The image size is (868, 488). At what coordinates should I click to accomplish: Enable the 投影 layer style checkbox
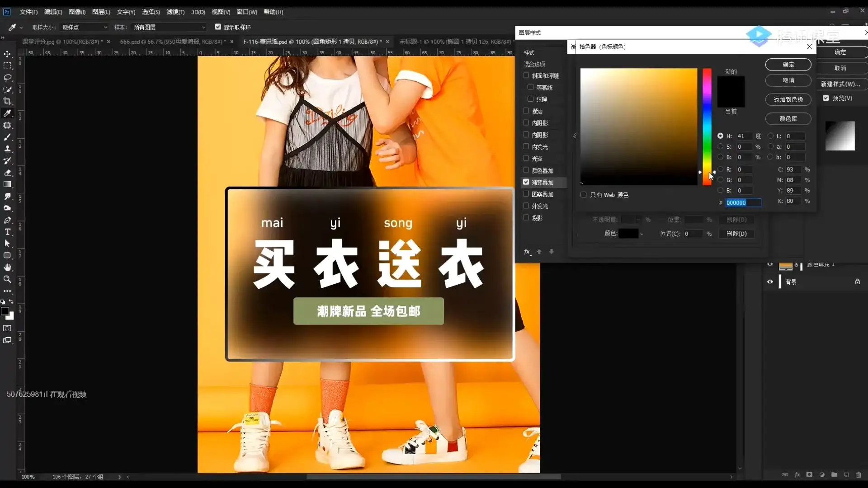point(526,217)
